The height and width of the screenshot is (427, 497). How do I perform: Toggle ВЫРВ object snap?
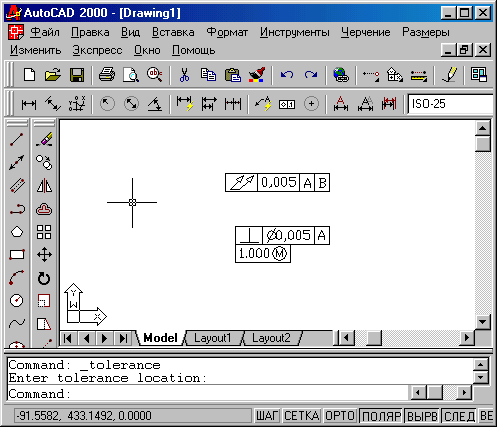(422, 416)
